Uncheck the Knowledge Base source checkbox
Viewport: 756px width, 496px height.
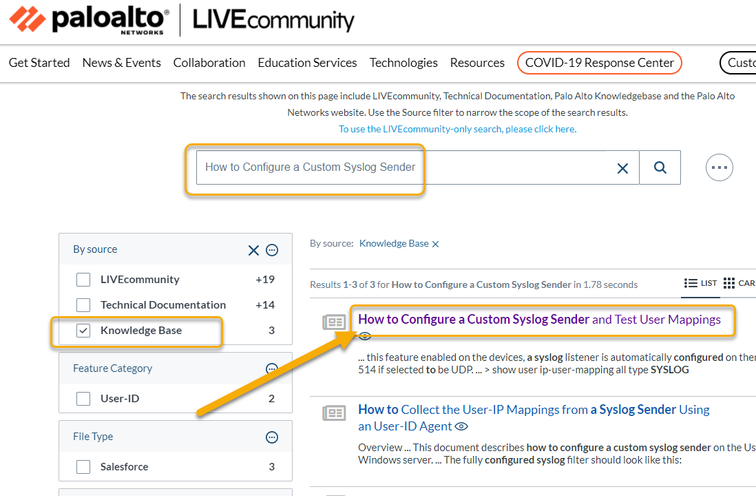click(83, 331)
